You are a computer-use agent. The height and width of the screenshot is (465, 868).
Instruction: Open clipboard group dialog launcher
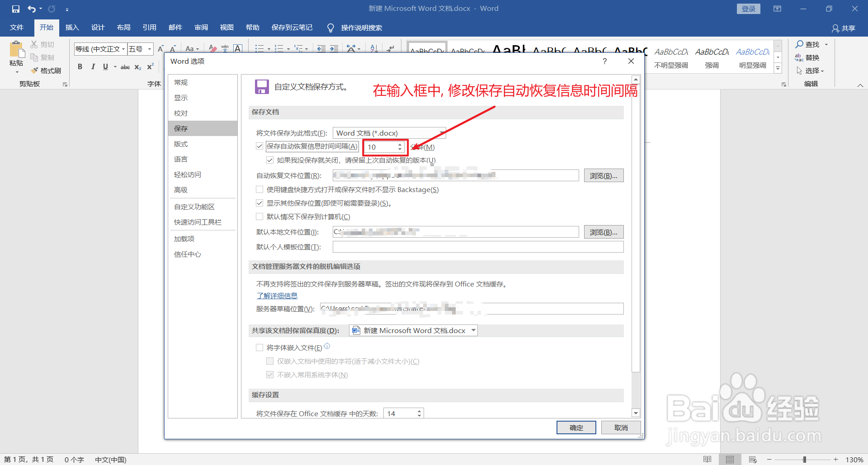click(65, 85)
